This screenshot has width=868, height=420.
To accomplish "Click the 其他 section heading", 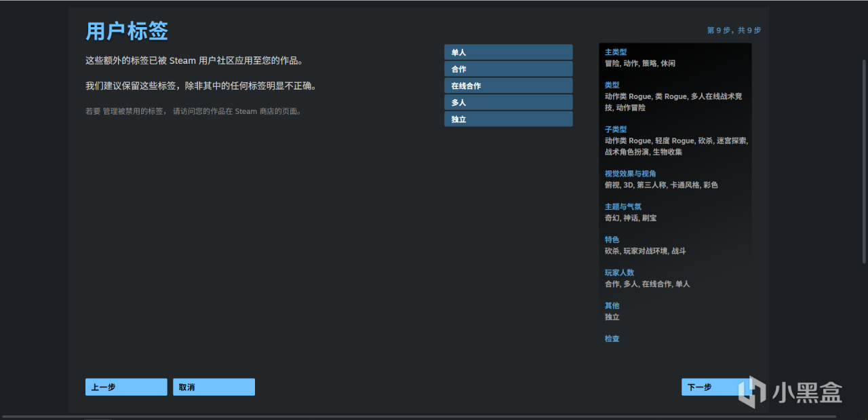I will [612, 305].
